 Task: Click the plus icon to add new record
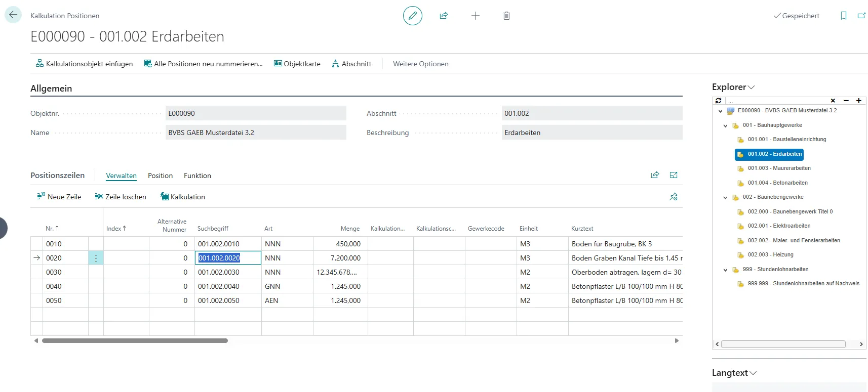[475, 16]
